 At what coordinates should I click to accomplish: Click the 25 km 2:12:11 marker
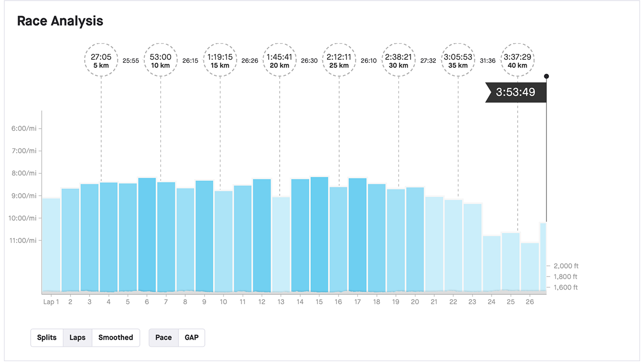(x=339, y=60)
